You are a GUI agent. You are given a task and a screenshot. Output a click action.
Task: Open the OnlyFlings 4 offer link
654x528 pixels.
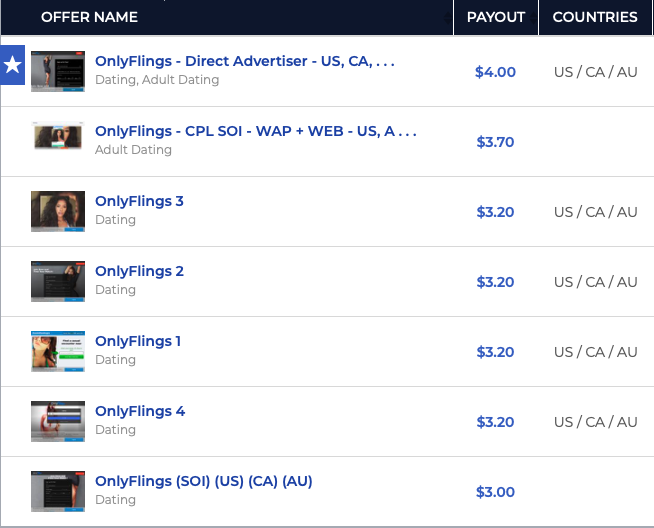click(140, 412)
